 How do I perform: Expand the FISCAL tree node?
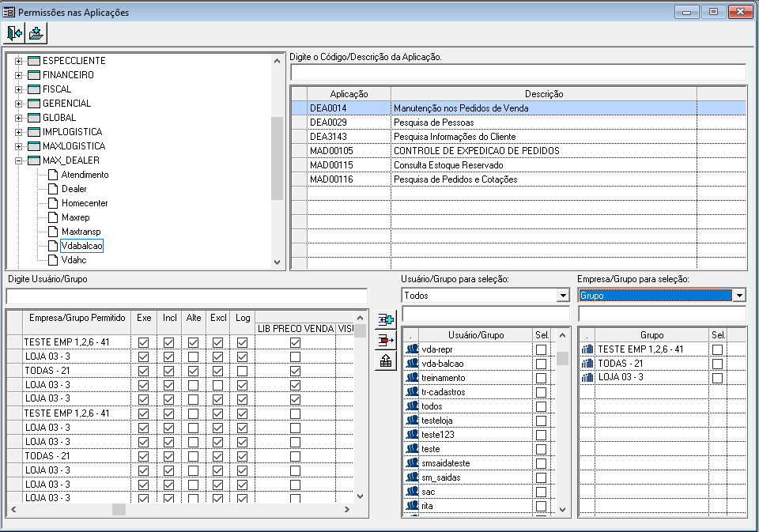pyautogui.click(x=18, y=89)
